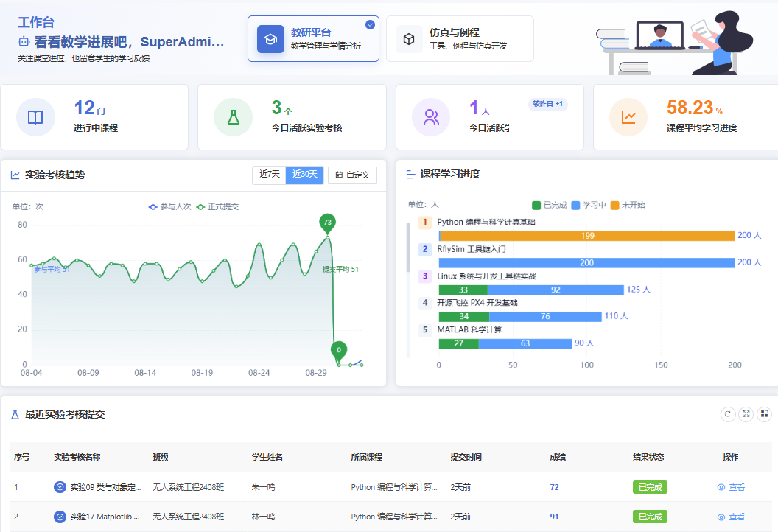
Task: Click the flask icon next to 最近实验考核提交
Action: (x=15, y=414)
